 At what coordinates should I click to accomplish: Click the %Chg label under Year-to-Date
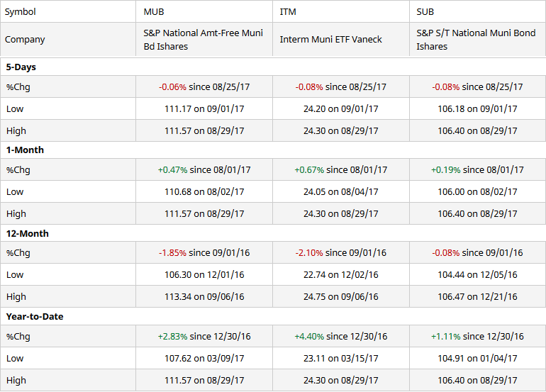pyautogui.click(x=18, y=336)
